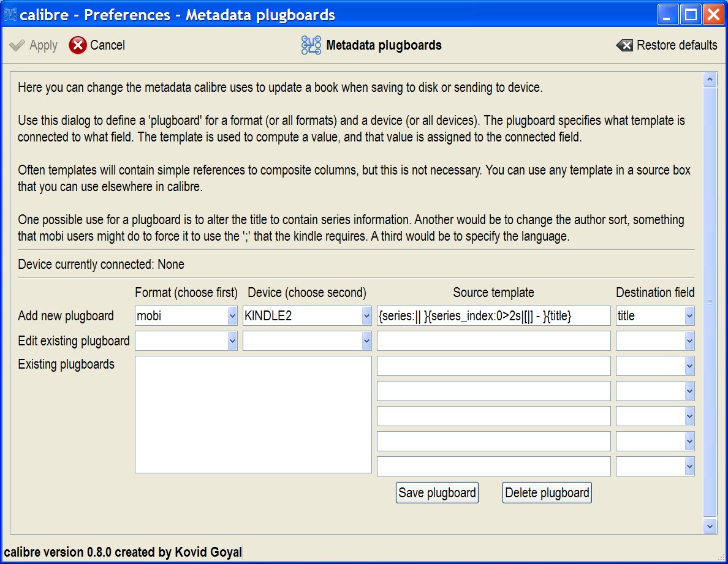The image size is (728, 564).
Task: Click the empty Existing plugboards list box
Action: coord(253,415)
